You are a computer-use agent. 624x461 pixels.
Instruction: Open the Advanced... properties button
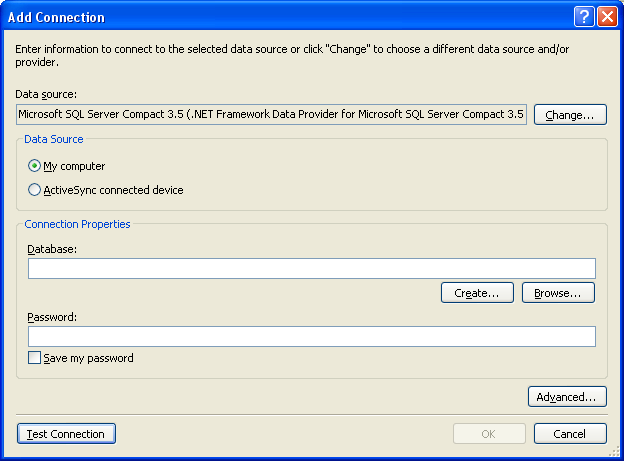pos(567,397)
